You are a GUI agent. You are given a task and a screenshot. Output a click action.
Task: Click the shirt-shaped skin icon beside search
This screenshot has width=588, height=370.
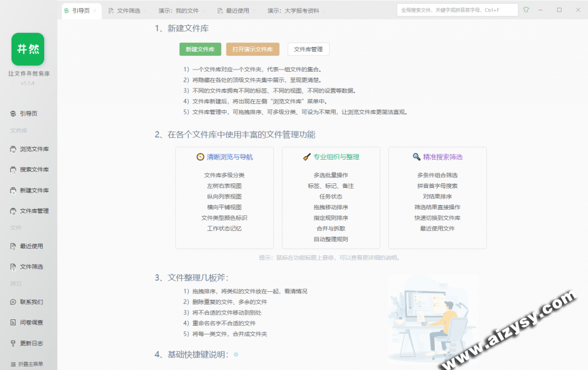526,10
